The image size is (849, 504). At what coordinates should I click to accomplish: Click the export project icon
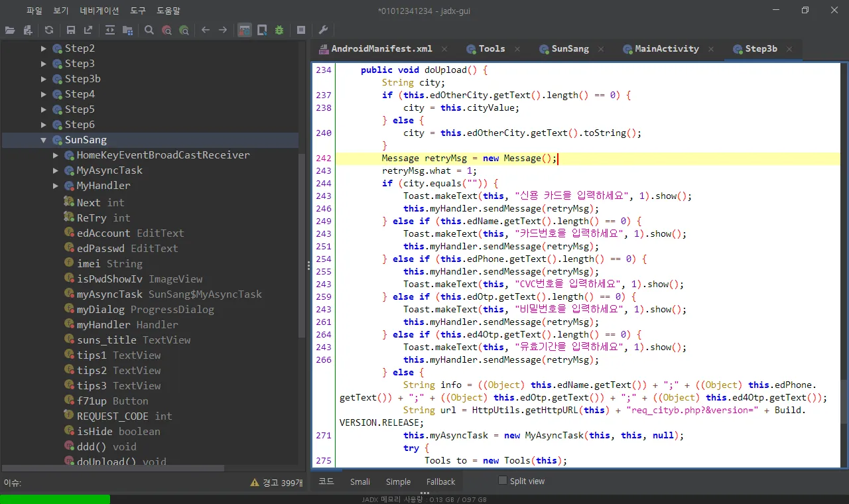pos(88,30)
